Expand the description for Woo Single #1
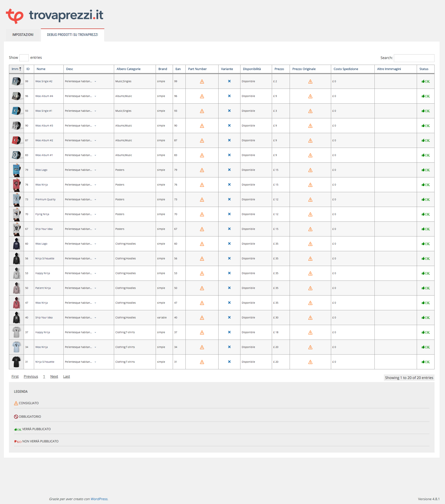445x504 pixels. tap(95, 111)
